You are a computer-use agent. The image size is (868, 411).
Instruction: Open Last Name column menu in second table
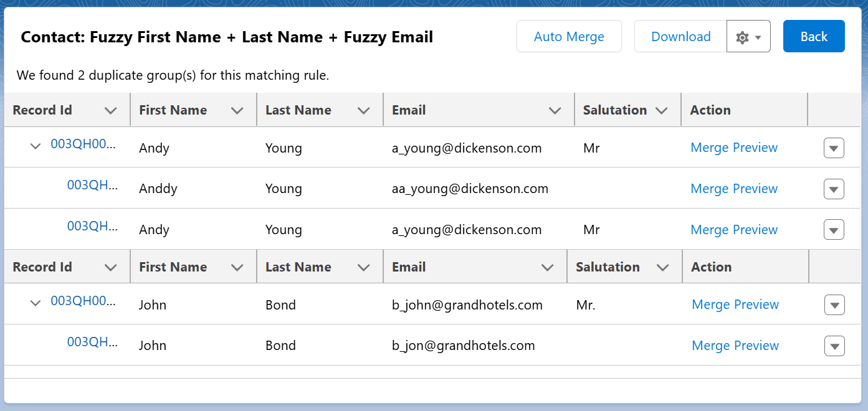pyautogui.click(x=364, y=267)
